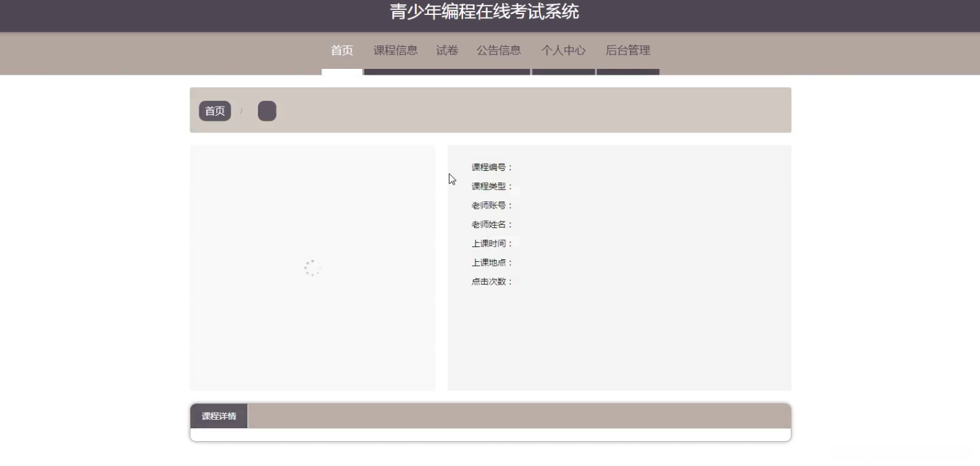Image resolution: width=980 pixels, height=466 pixels.
Task: Click the empty breadcrumb item after 首页
Action: click(x=267, y=111)
